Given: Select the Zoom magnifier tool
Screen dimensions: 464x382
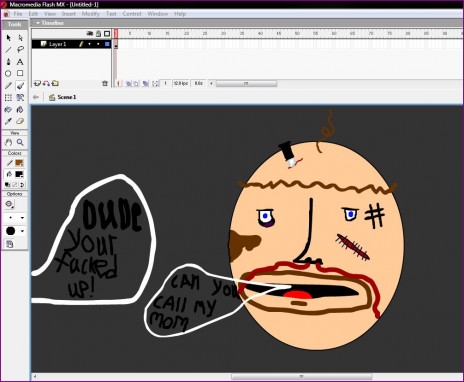Looking at the screenshot, I should pos(20,142).
